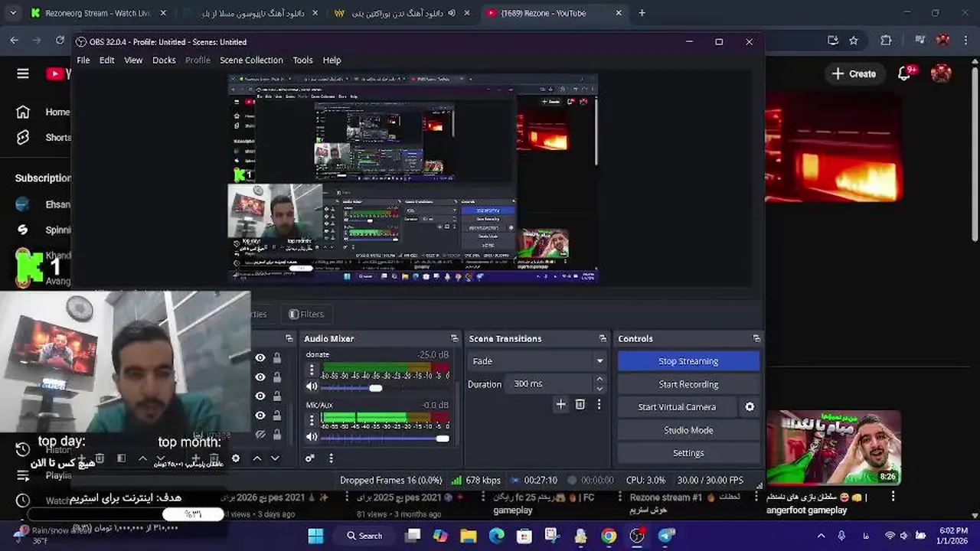
Task: Toggle visibility of fourth source row
Action: point(260,416)
